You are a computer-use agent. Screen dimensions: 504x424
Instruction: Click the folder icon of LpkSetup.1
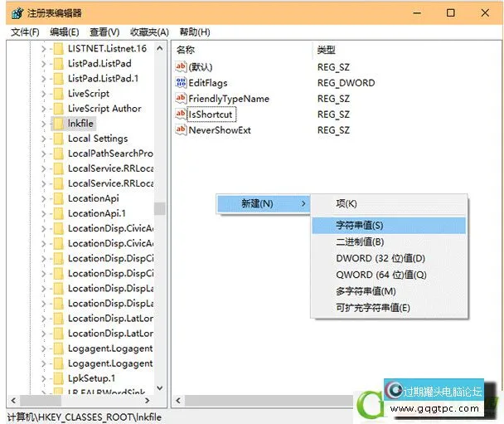tap(59, 378)
